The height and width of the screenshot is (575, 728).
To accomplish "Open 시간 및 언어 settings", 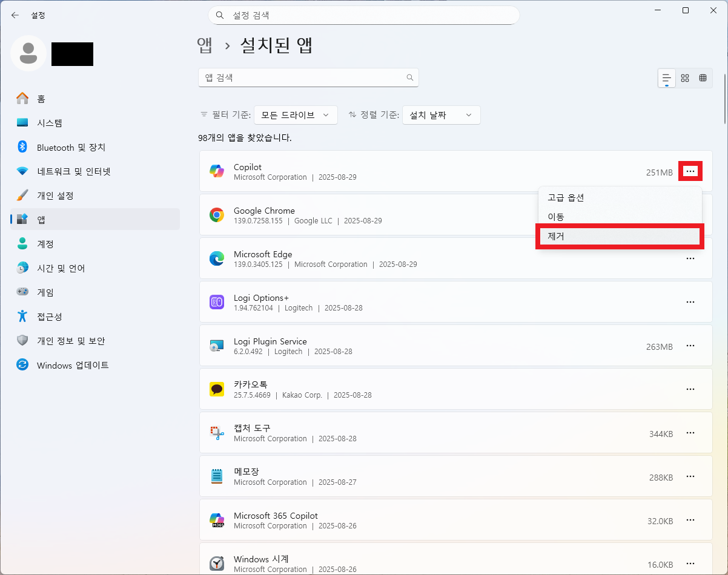I will [95, 268].
